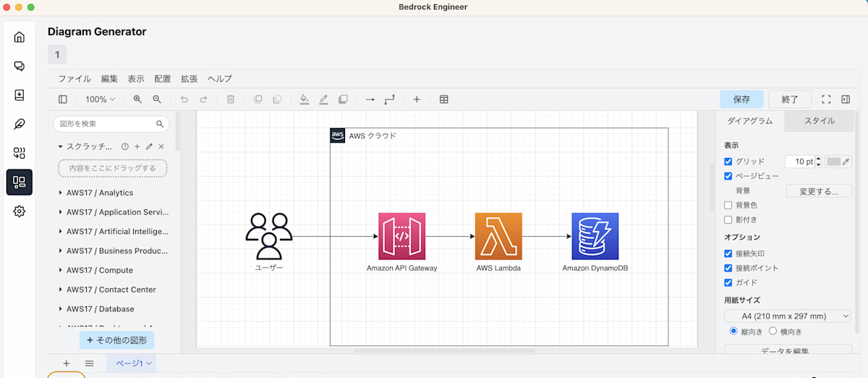Screen dimensions: 868x378
Task: Select the ユーザー users shape
Action: [x=269, y=236]
